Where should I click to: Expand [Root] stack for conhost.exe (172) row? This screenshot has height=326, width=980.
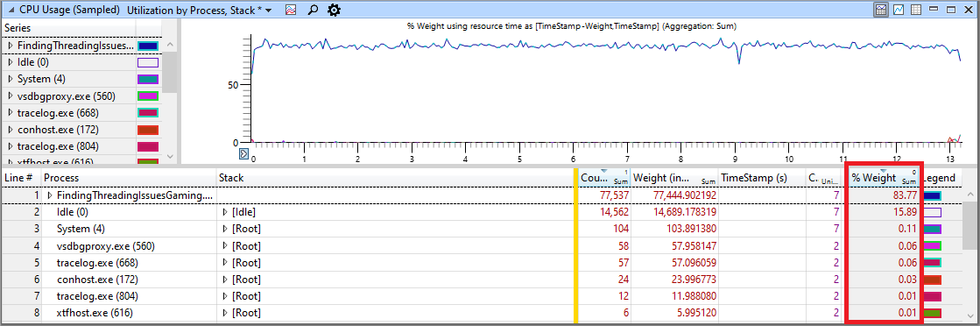coord(225,279)
